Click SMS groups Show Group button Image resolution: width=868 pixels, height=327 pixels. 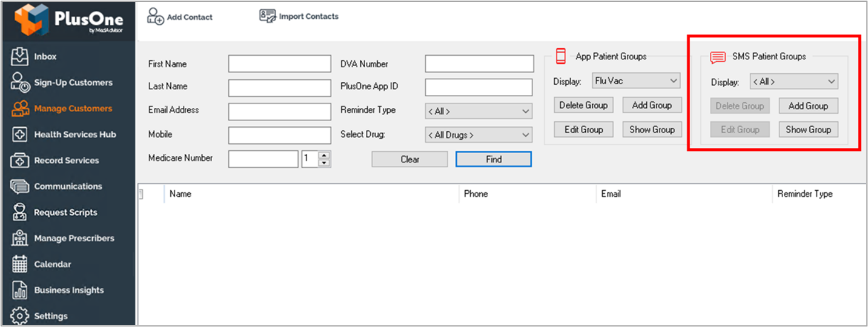coord(808,129)
